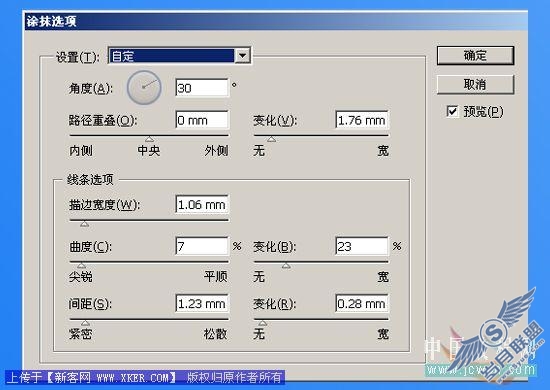This screenshot has width=550, height=390.
Task: Click the angle dial control
Action: [144, 87]
